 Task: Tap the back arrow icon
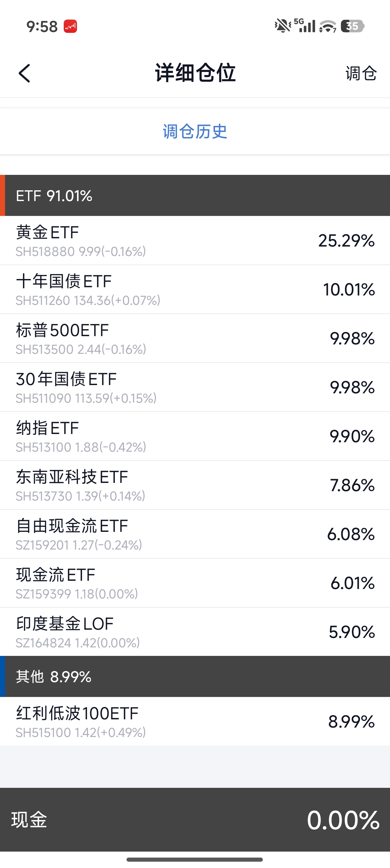tap(24, 73)
